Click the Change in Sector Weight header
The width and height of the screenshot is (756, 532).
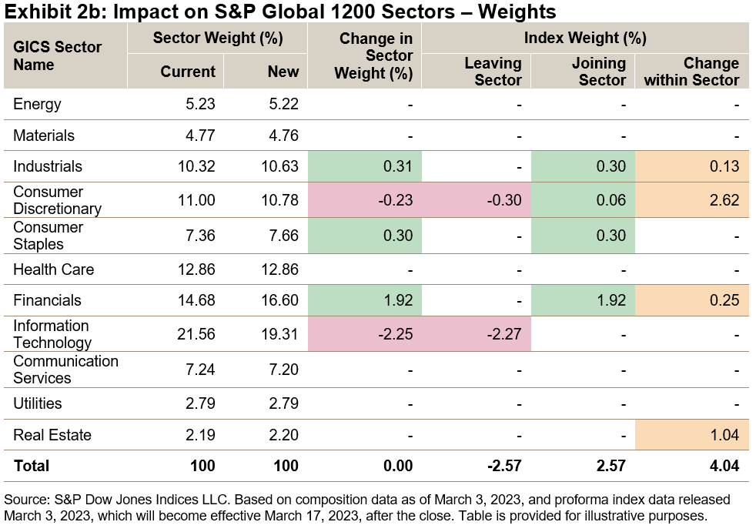click(x=376, y=56)
